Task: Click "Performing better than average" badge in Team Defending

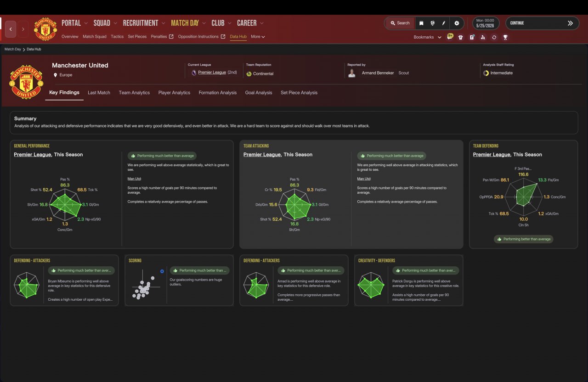Action: tap(524, 239)
